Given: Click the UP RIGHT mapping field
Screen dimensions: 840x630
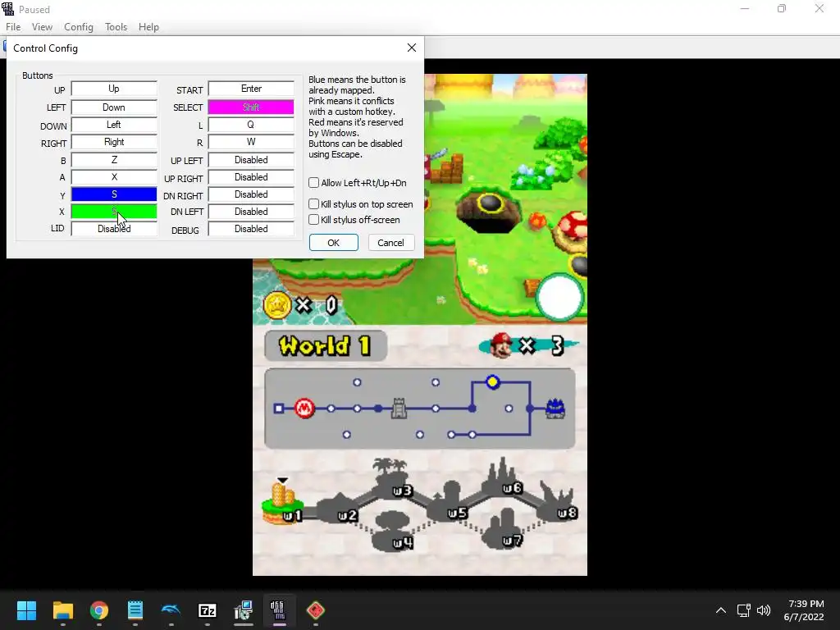Looking at the screenshot, I should [x=251, y=177].
